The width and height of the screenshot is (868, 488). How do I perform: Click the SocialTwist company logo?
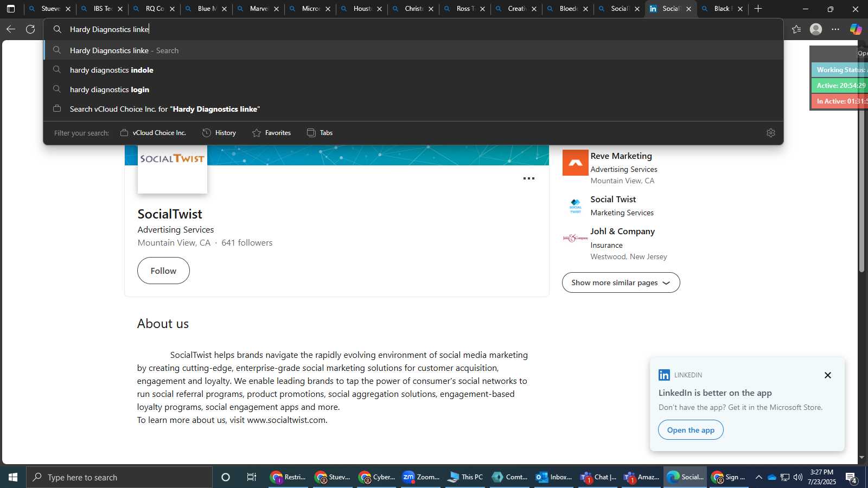(173, 169)
